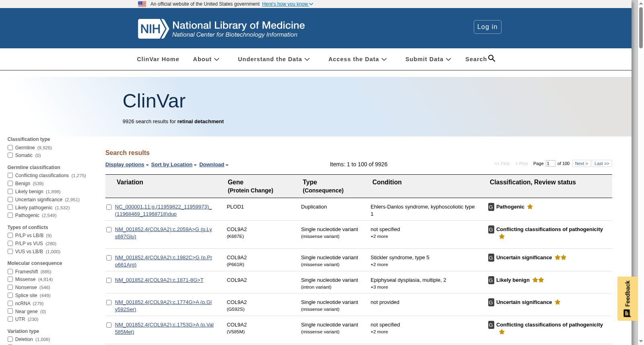Open variant c.1982C>G (p.Pro661Arg) link
The width and height of the screenshot is (644, 345).
[x=163, y=261]
